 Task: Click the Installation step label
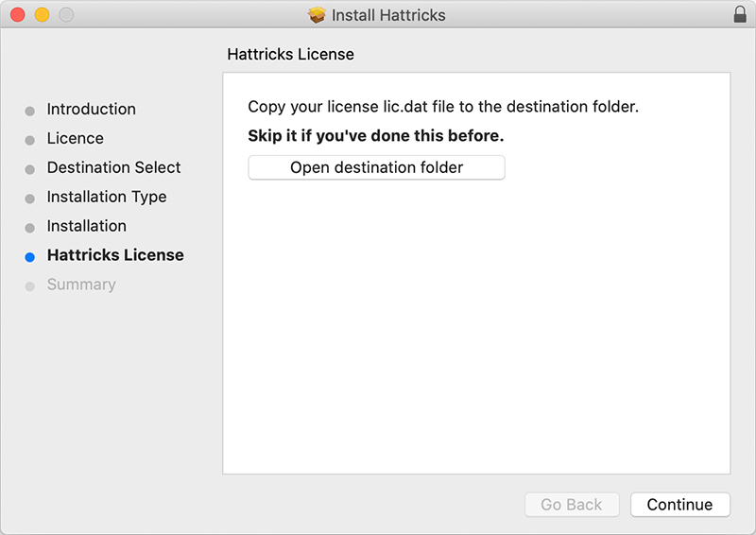(87, 227)
